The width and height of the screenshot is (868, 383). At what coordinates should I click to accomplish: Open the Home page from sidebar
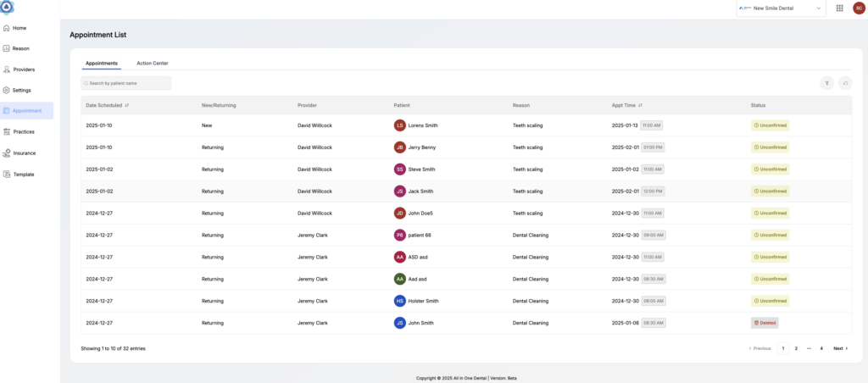pos(19,28)
